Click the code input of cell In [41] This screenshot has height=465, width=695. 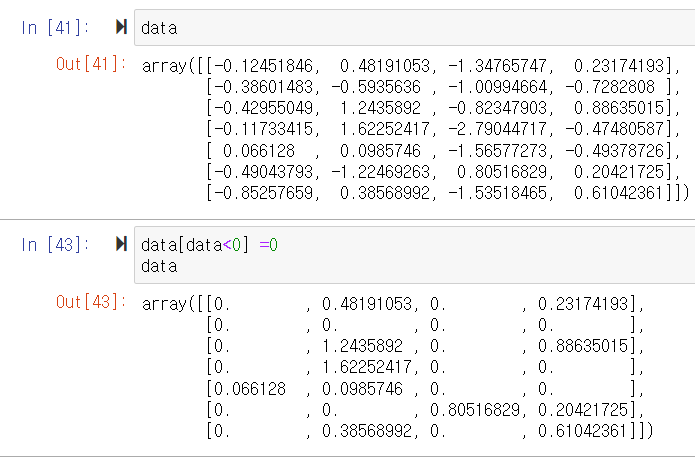coord(414,27)
